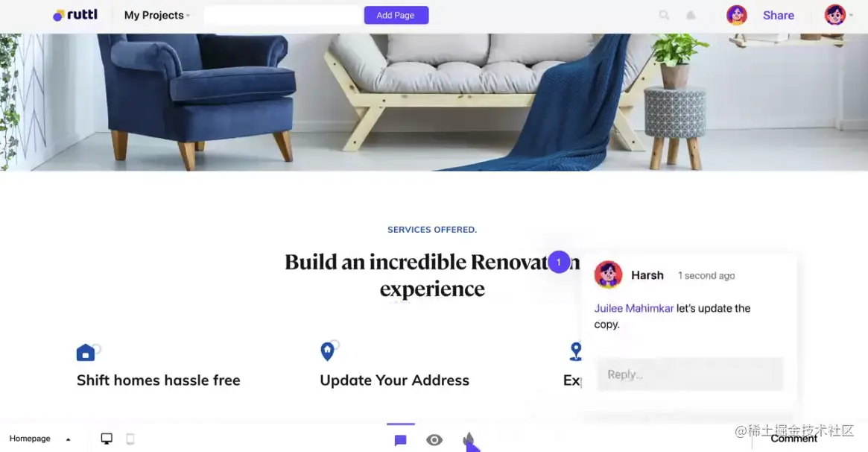This screenshot has height=452, width=868.
Task: Switch to mobile device view icon
Action: [x=130, y=439]
